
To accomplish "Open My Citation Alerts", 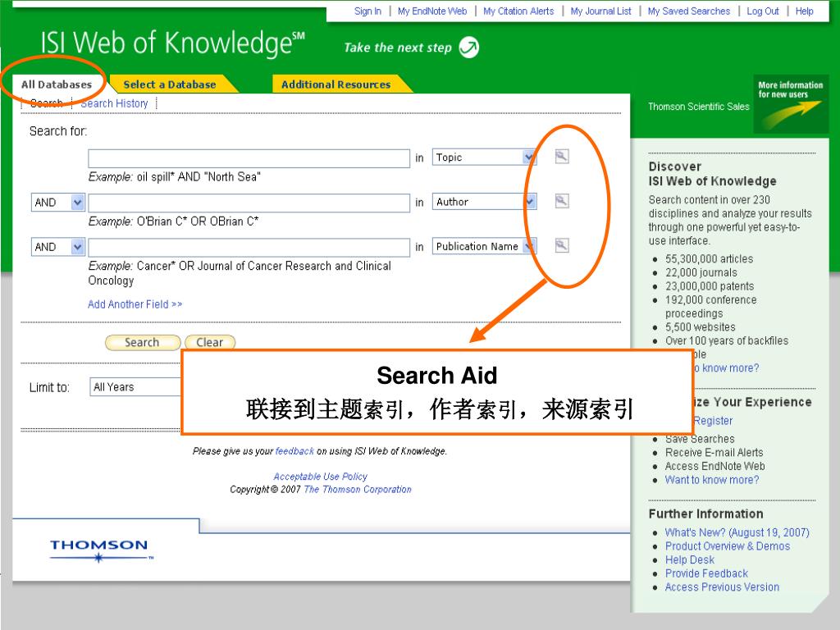I will point(518,11).
